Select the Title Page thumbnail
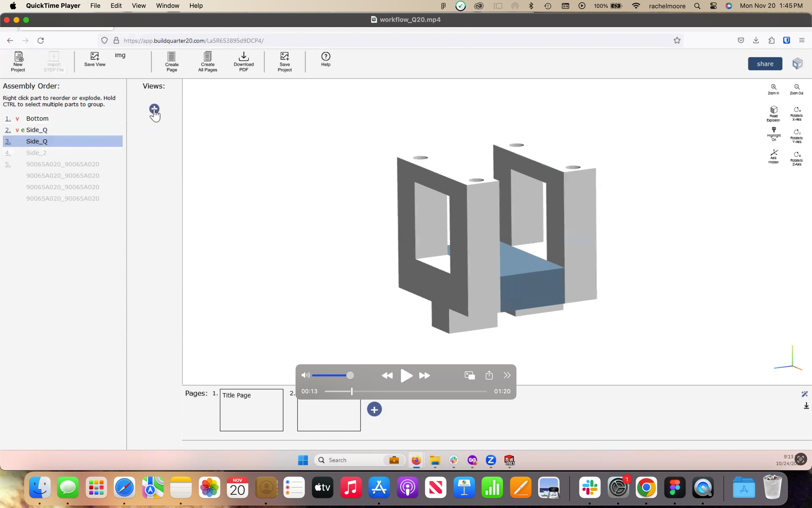812x508 pixels. 251,410
